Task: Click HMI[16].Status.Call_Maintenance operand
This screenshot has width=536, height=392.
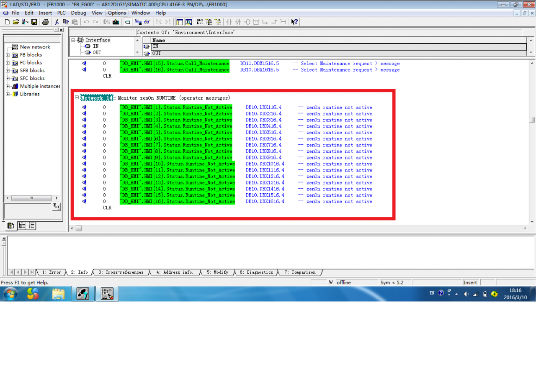Action: click(x=175, y=70)
